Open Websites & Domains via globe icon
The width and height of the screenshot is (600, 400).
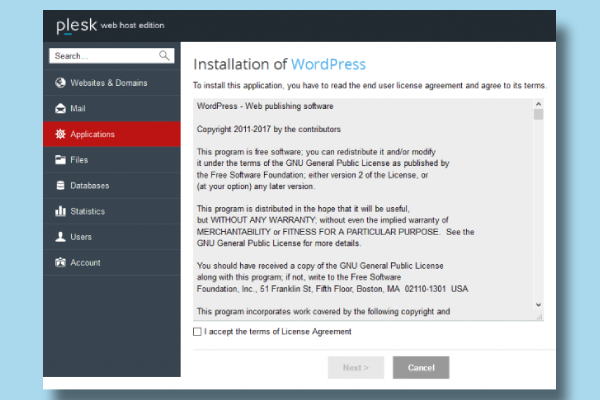tap(60, 82)
